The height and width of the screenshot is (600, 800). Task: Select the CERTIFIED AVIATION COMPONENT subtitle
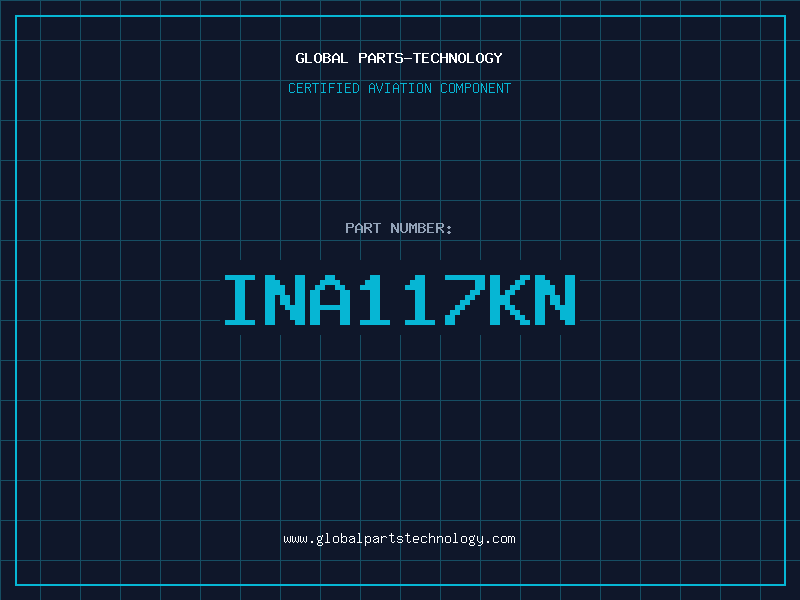pos(399,88)
